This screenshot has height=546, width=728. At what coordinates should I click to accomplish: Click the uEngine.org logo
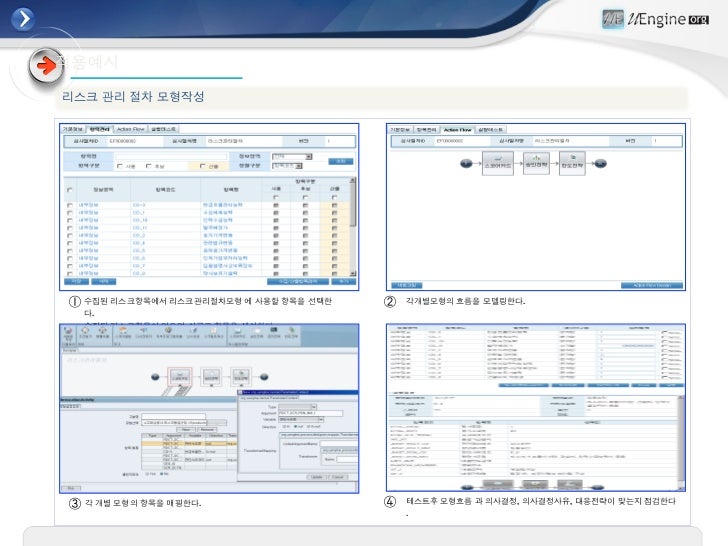point(655,19)
